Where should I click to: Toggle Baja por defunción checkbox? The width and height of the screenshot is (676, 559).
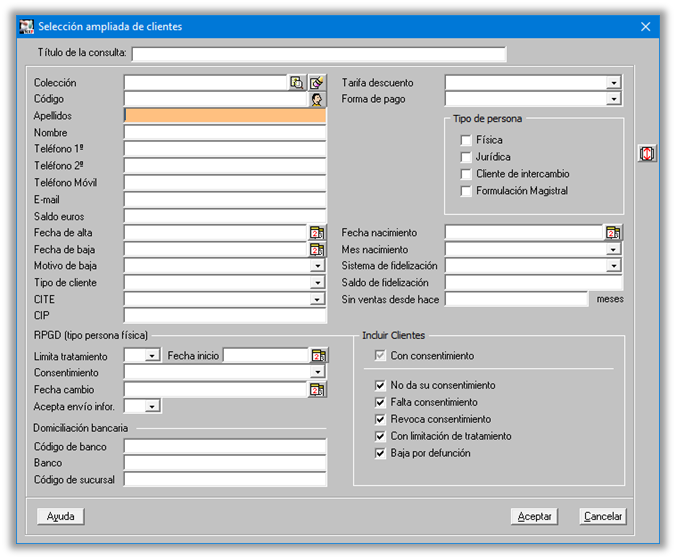click(380, 453)
